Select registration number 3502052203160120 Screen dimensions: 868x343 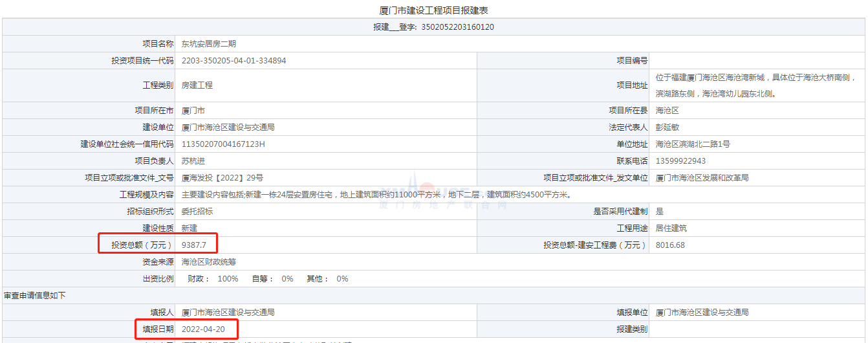(x=457, y=27)
